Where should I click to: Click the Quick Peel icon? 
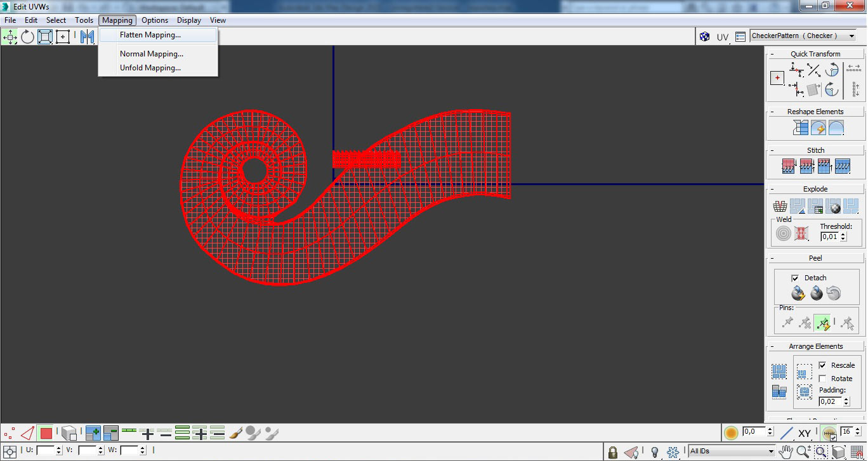798,294
